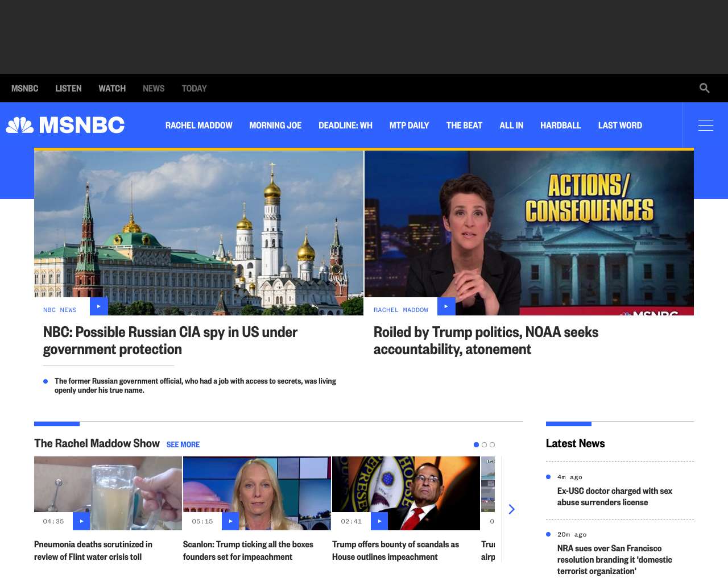728x582 pixels.
Task: Select the second carousel page dot
Action: 484,444
